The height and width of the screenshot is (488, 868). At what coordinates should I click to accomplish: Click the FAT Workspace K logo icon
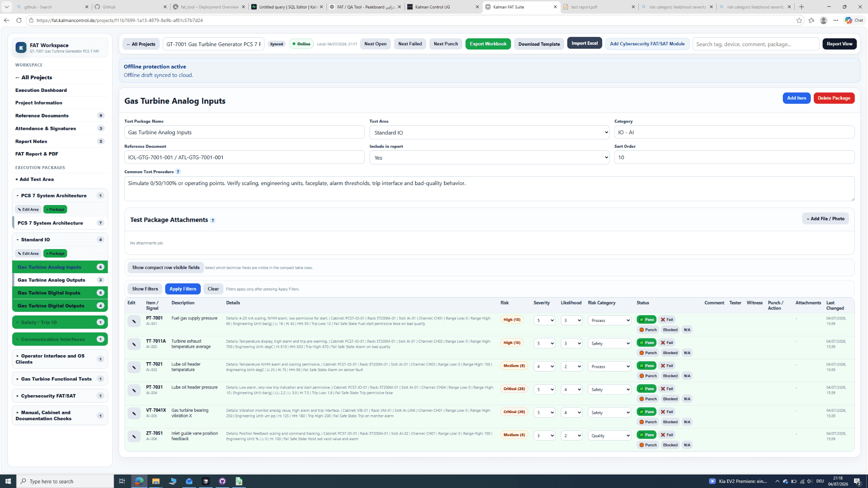21,47
